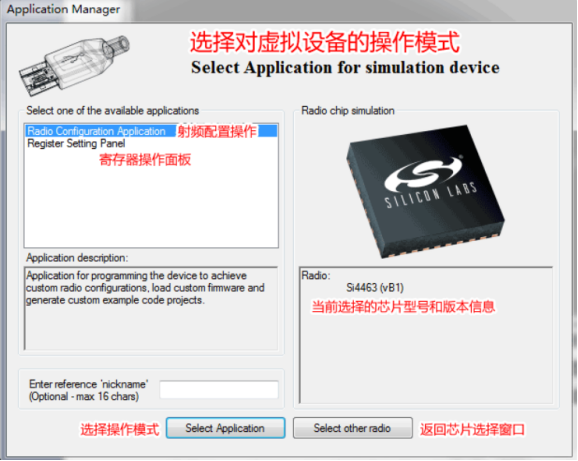Click the USB dongle image
Screen dimensions: 578x461
point(74,65)
